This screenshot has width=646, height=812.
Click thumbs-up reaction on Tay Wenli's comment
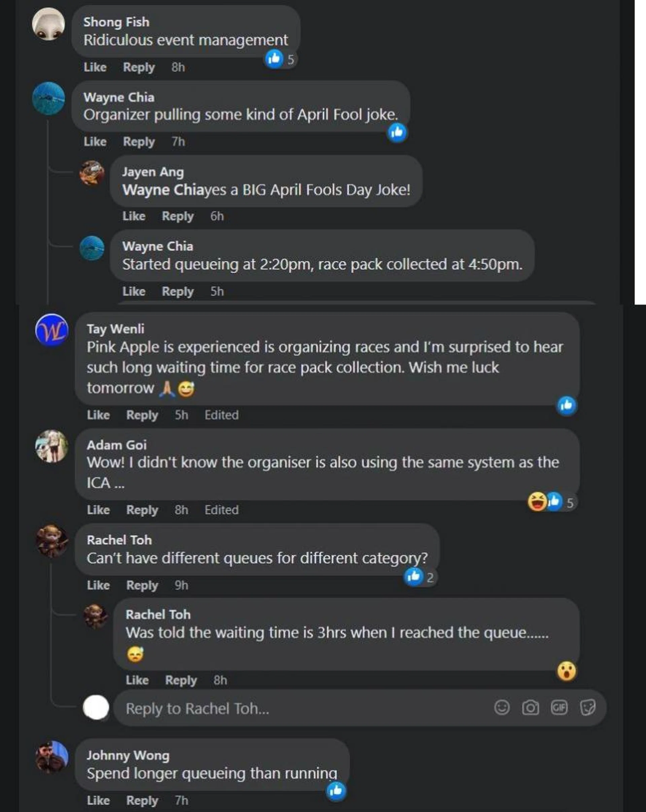coord(567,405)
